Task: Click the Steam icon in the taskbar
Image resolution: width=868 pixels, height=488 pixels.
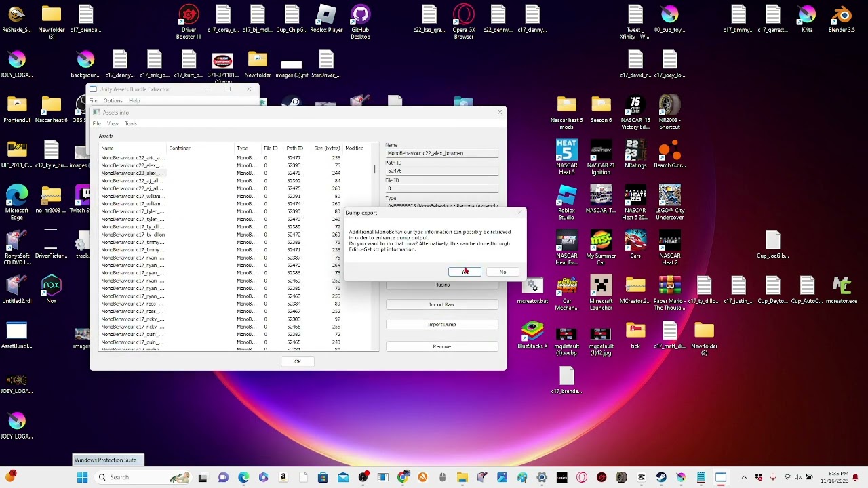Action: point(660,477)
